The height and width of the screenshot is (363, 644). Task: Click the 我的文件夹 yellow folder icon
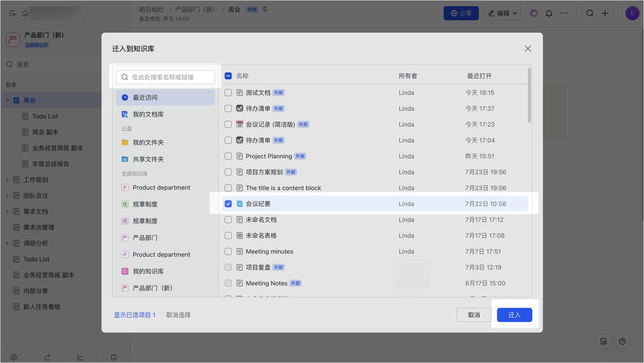125,142
